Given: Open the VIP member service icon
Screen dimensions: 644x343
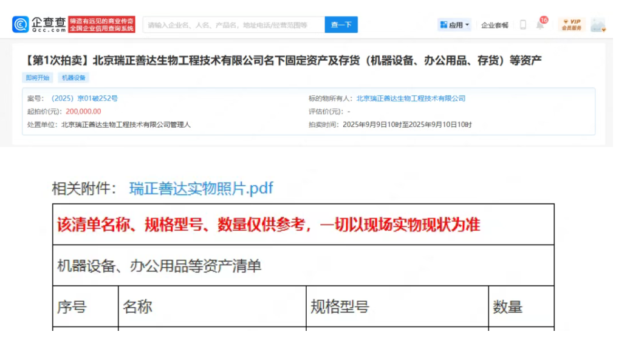Looking at the screenshot, I should [x=572, y=25].
